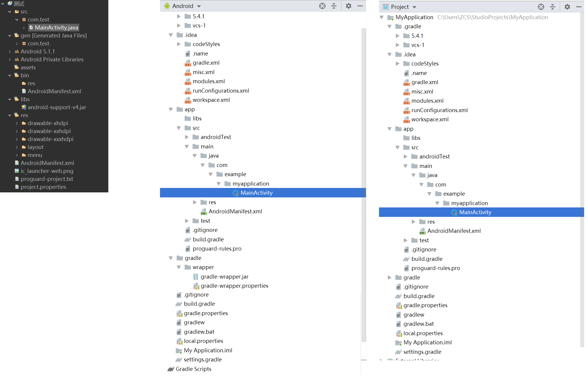Select MainActivity in Project panel
This screenshot has height=383, width=588.
coord(471,212)
